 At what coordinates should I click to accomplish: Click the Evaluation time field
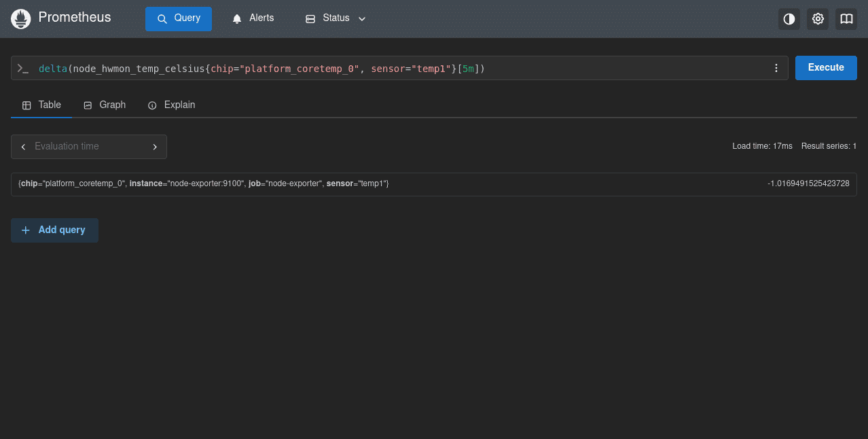pos(89,147)
